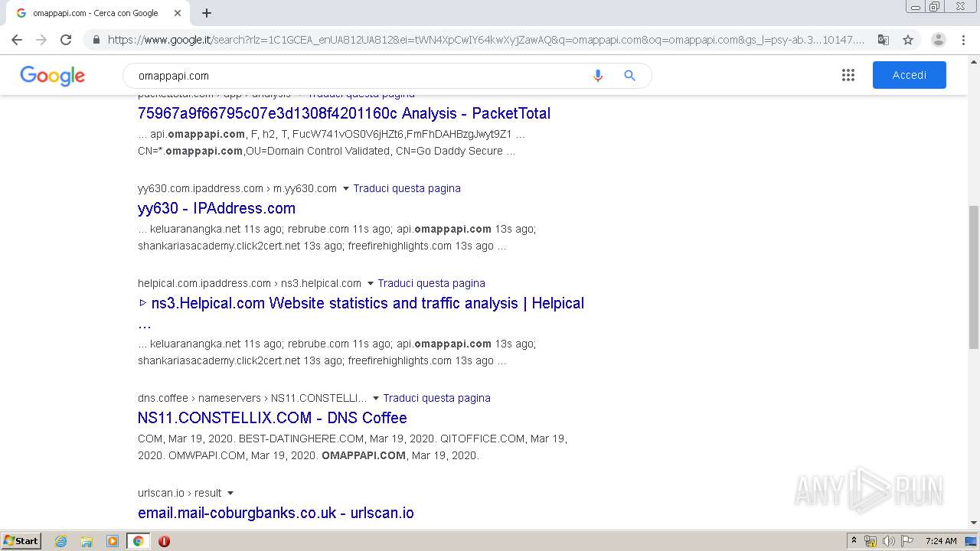Click scrollbar up arrow

pos(974,60)
